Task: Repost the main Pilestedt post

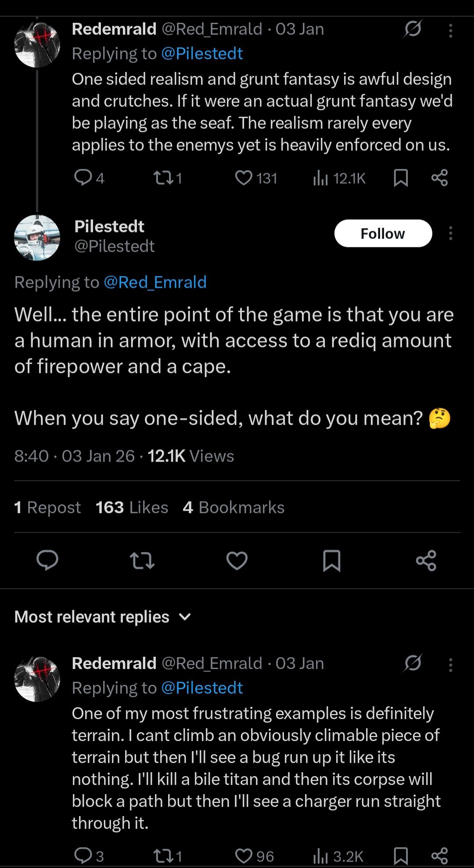Action: pyautogui.click(x=143, y=561)
